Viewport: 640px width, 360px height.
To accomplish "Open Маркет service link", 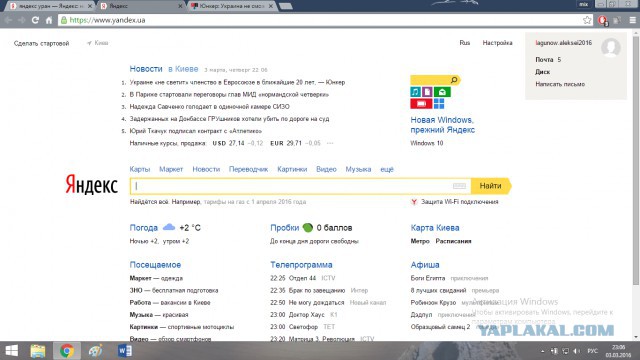I will pyautogui.click(x=171, y=169).
